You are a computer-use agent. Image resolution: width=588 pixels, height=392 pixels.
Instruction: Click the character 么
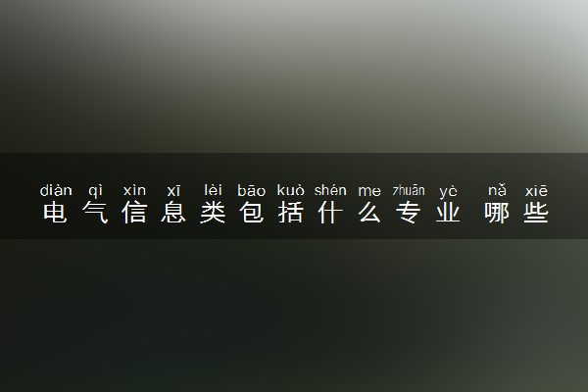click(369, 213)
